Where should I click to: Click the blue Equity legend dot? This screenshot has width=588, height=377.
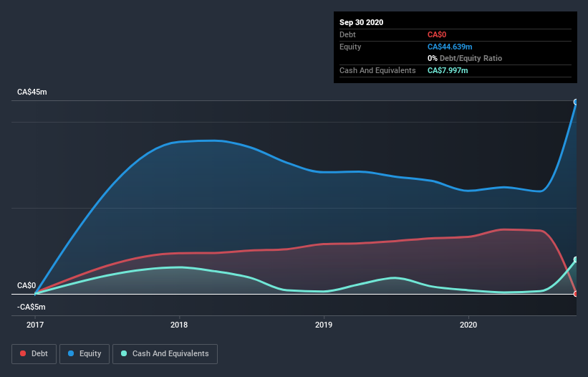(x=71, y=353)
